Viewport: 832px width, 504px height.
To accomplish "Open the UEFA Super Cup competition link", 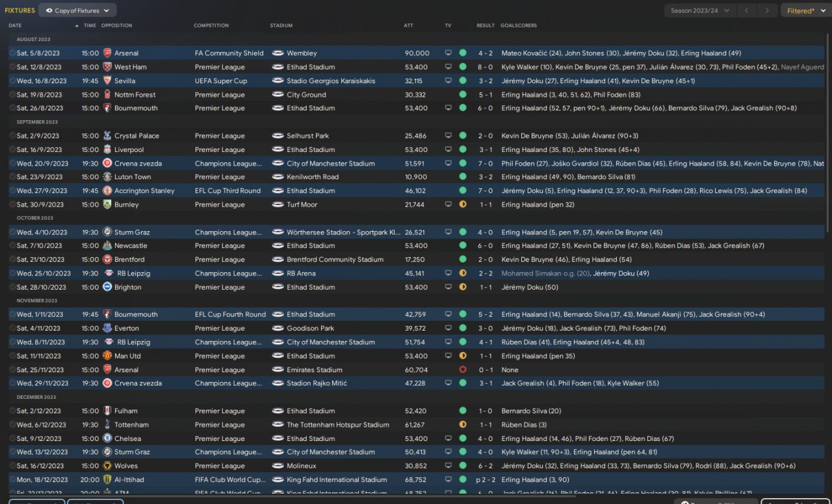I will tap(221, 81).
